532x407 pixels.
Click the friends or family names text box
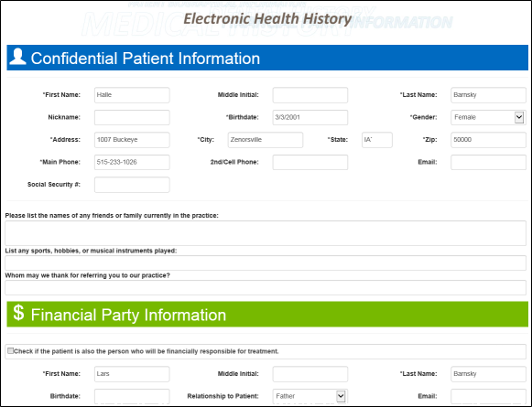click(x=266, y=233)
